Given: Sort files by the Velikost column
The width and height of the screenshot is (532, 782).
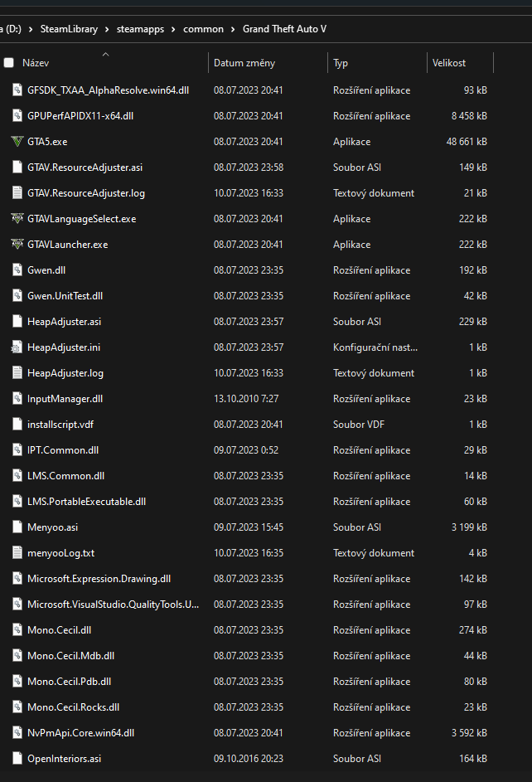Looking at the screenshot, I should point(449,63).
